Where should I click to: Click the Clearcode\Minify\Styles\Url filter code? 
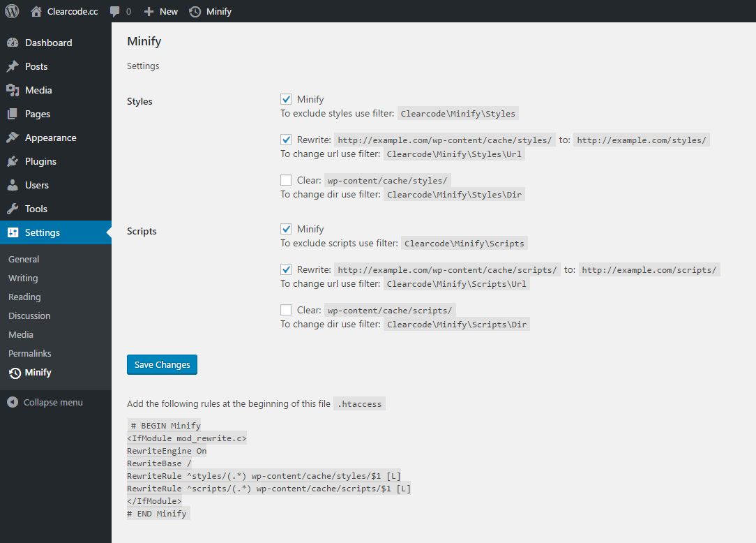point(454,154)
